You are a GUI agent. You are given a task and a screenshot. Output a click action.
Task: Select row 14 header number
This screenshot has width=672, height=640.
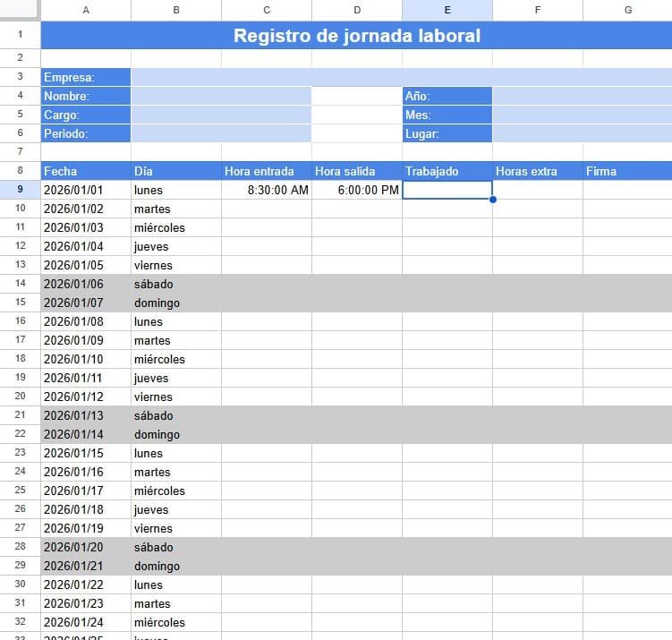click(21, 284)
